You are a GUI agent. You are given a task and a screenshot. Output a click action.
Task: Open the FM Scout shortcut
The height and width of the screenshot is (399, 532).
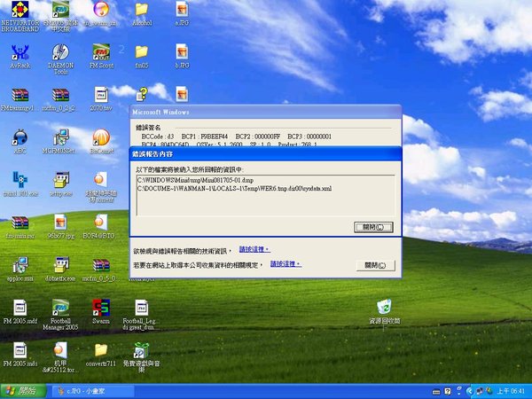(x=101, y=57)
